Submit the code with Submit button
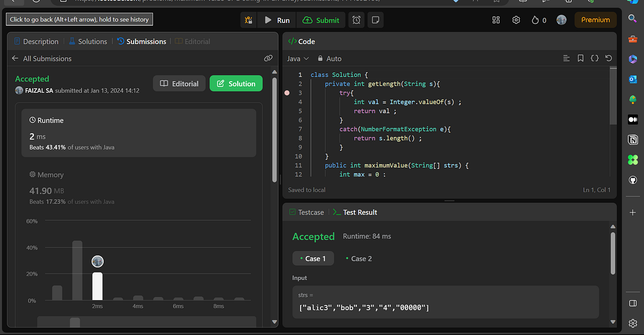Image resolution: width=644 pixels, height=335 pixels. [321, 20]
